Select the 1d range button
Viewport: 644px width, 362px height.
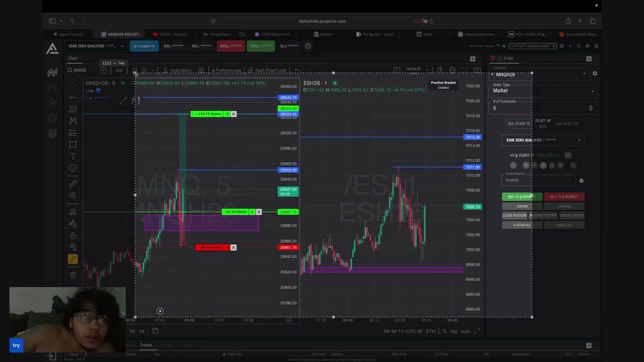click(141, 331)
